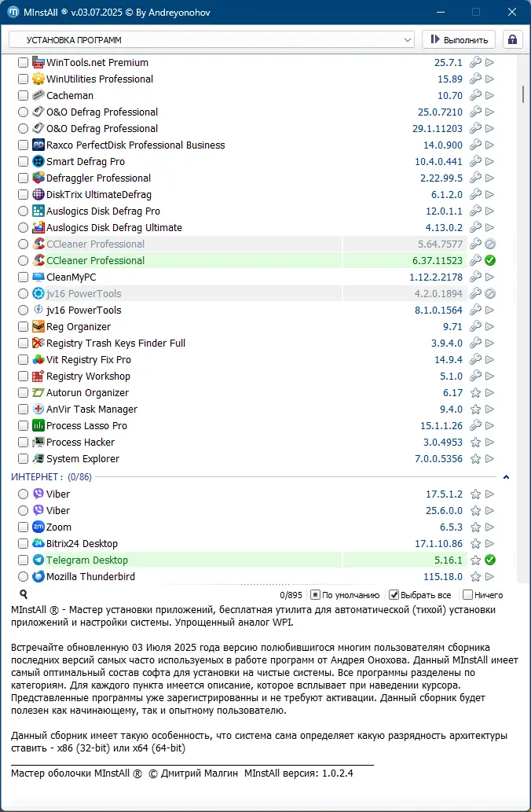Check the Bitrix24 Desktop checkbox
531x812 pixels.
(x=23, y=544)
